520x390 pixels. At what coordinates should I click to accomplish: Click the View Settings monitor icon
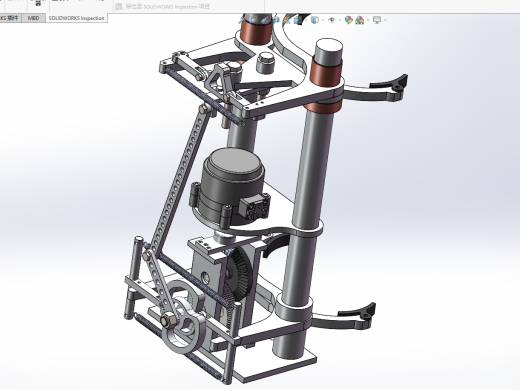pos(377,20)
